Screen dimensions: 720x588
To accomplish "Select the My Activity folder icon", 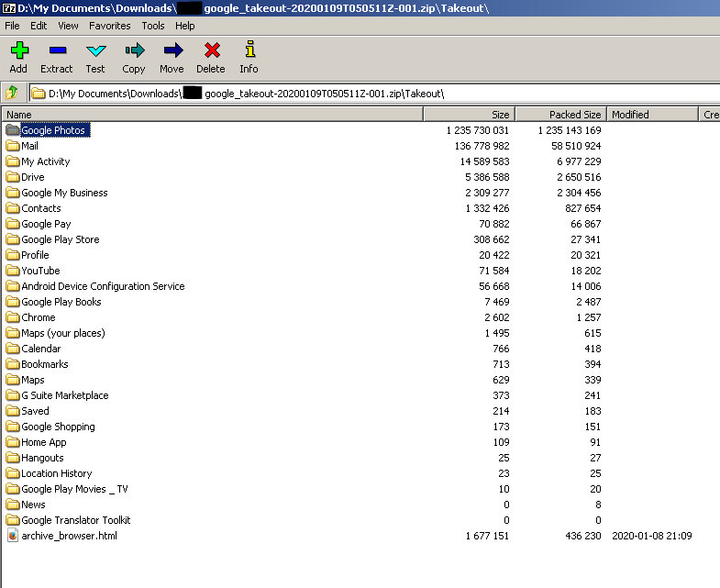I will (x=13, y=161).
